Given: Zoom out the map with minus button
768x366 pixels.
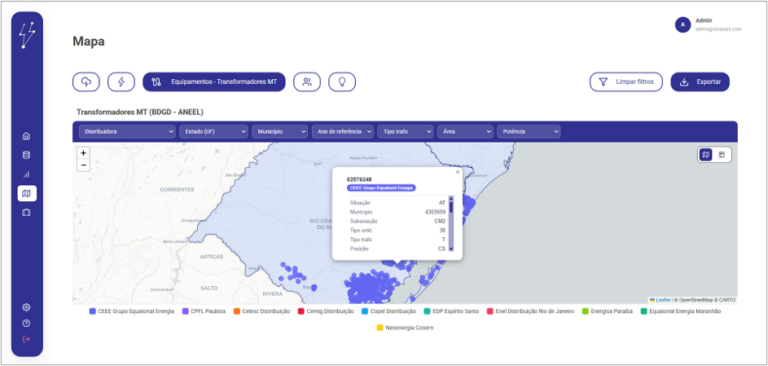Looking at the screenshot, I should coord(83,165).
